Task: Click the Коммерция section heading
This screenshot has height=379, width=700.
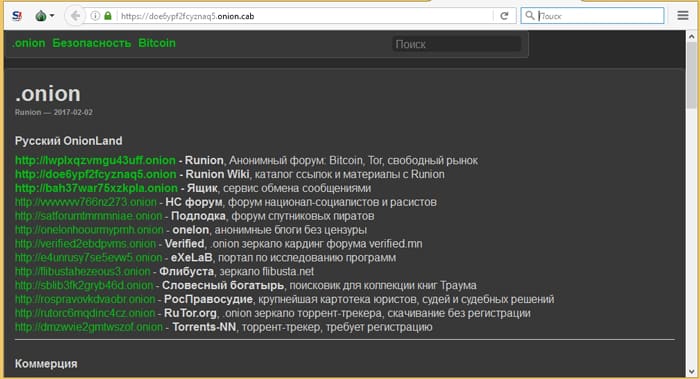Action: tap(46, 364)
